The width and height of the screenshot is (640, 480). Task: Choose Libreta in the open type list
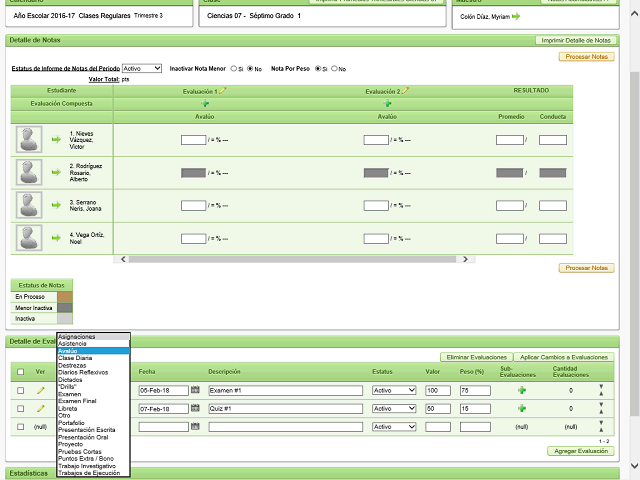point(93,408)
